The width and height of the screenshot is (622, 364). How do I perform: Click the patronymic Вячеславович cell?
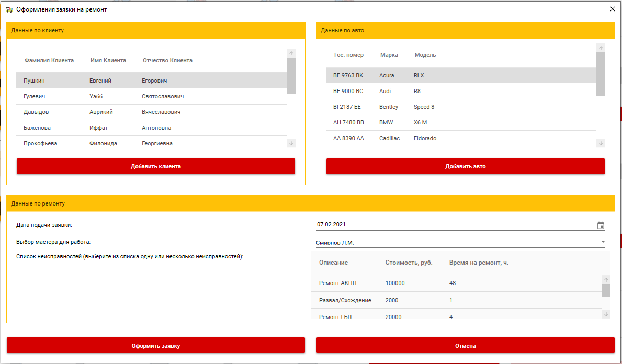(161, 112)
